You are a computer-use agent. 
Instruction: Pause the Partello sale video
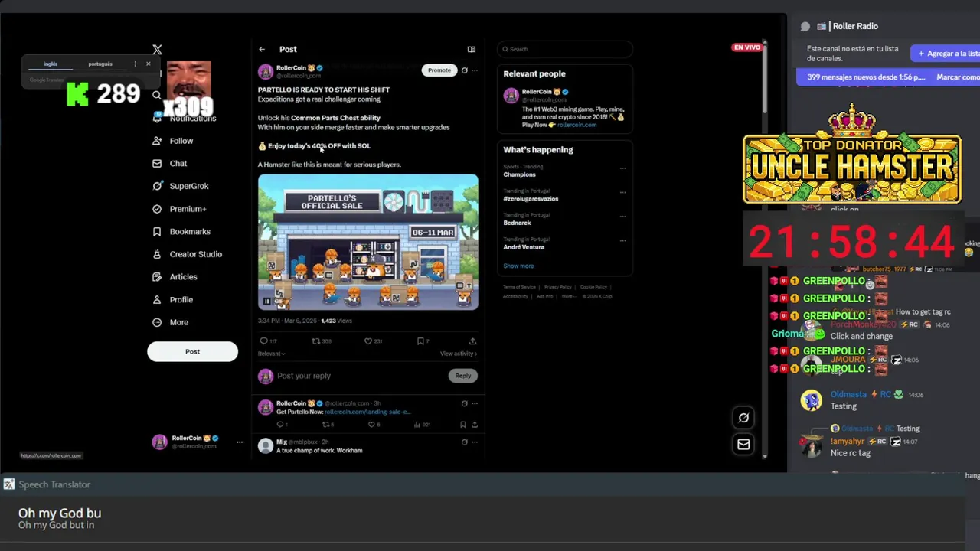pos(267,302)
